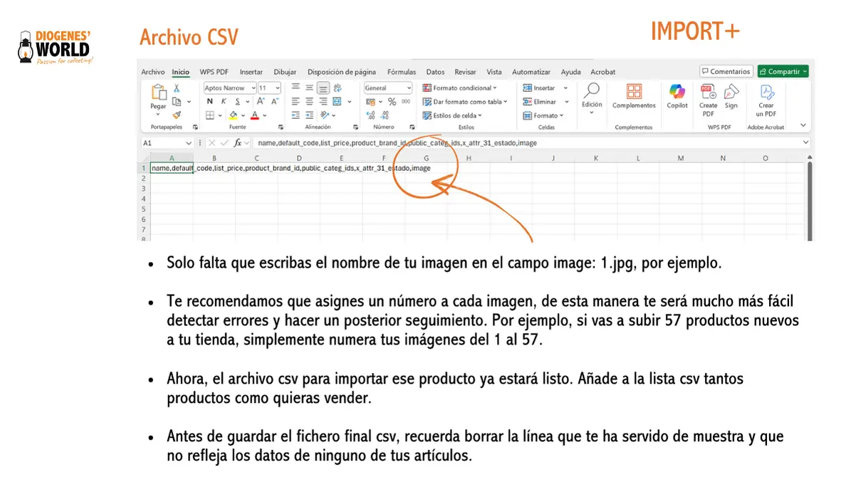Click the Comentarios button

726,71
